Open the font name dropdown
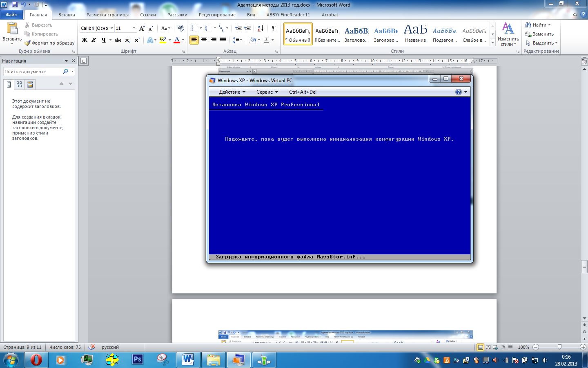 [x=111, y=28]
